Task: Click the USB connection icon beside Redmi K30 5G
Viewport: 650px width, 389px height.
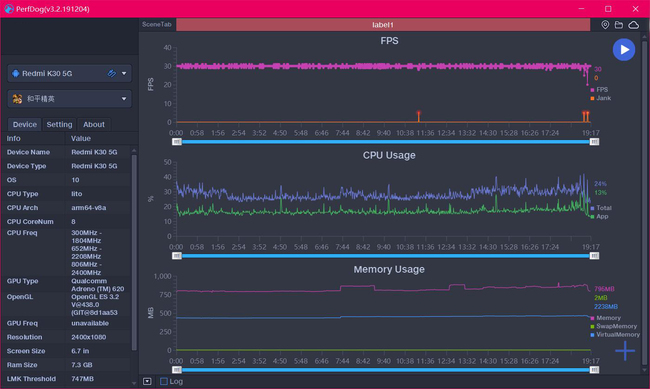Action: 112,73
